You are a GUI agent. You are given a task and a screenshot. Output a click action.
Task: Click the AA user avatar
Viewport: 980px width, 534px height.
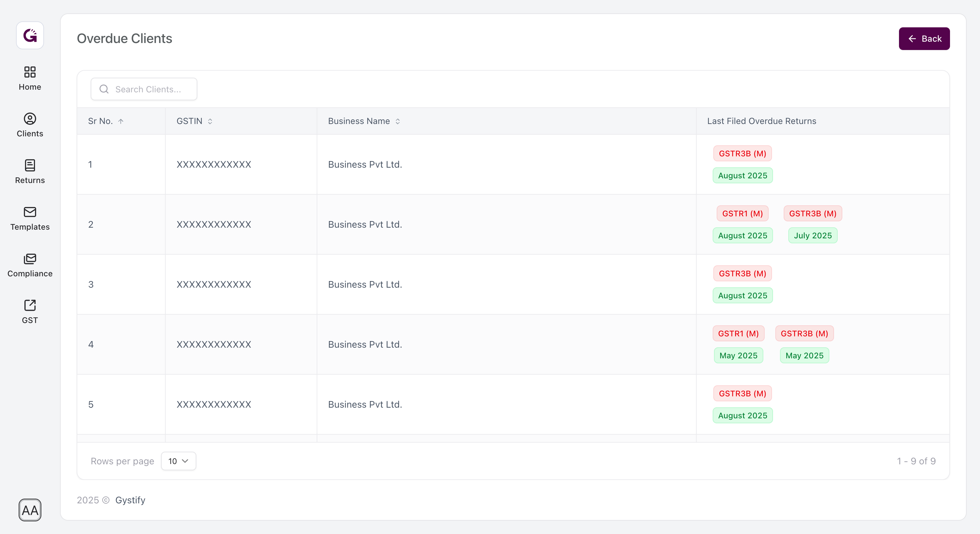tap(30, 510)
